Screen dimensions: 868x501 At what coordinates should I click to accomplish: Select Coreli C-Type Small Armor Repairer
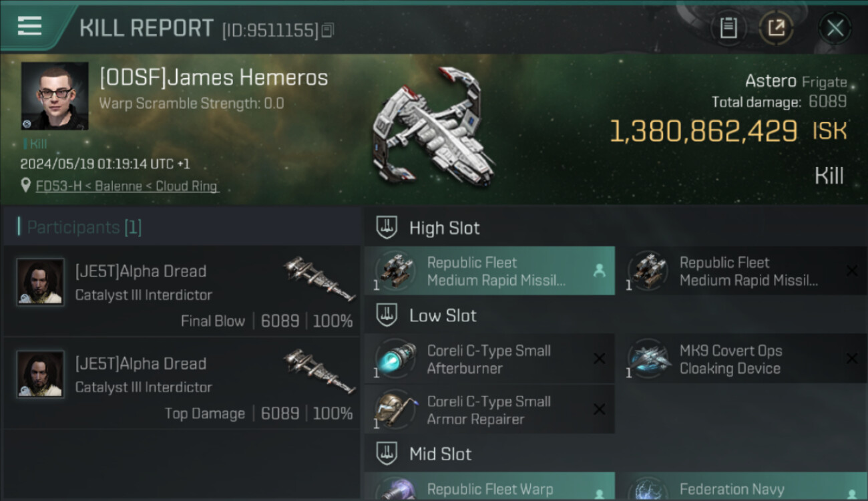tap(489, 410)
